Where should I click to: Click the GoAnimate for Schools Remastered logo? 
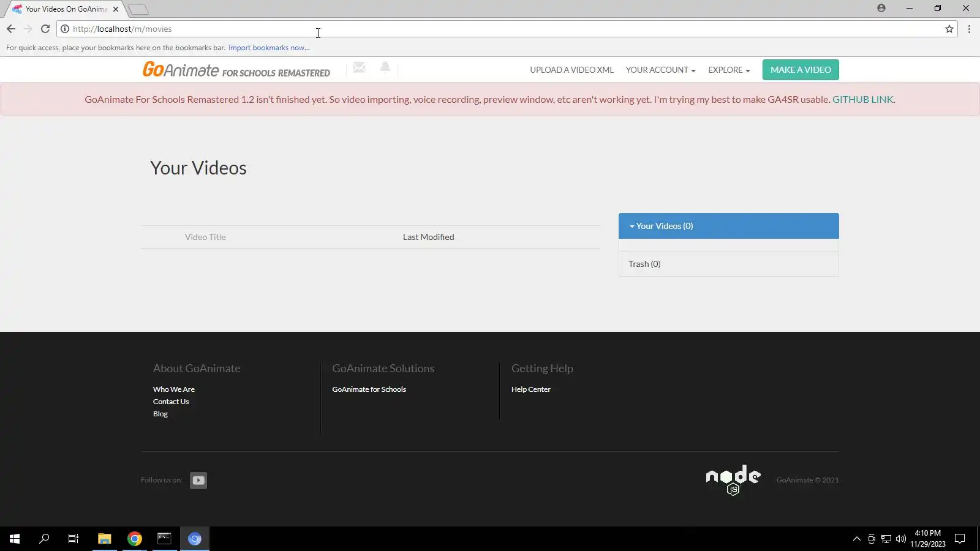click(236, 70)
